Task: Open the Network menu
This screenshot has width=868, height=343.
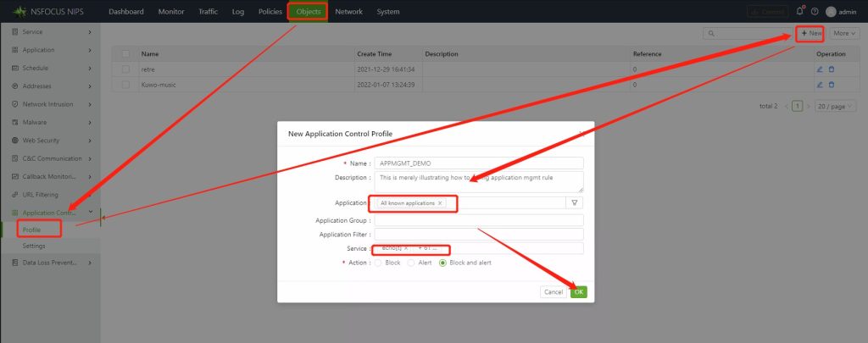Action: (x=348, y=12)
